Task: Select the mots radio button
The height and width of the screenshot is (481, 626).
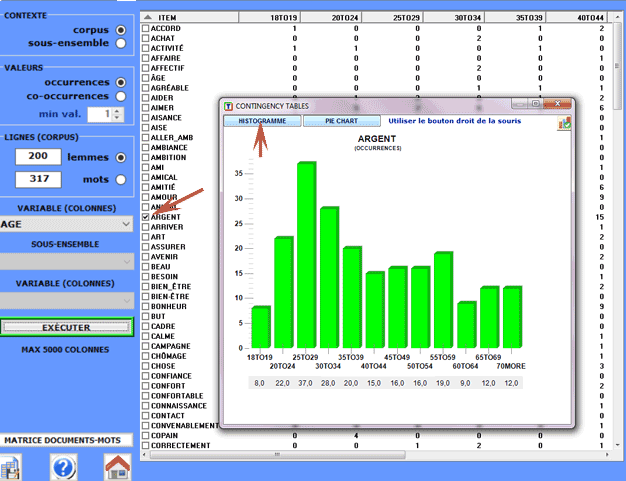Action: click(x=121, y=180)
